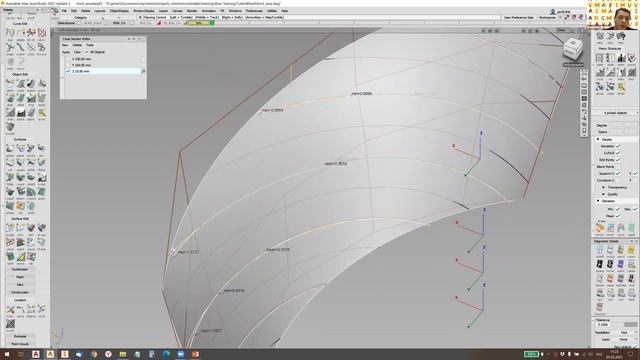Screen dimensions: 640x360
Task: Select first multi-color icon in Diagnostic Shade
Action: [x=620, y=250]
